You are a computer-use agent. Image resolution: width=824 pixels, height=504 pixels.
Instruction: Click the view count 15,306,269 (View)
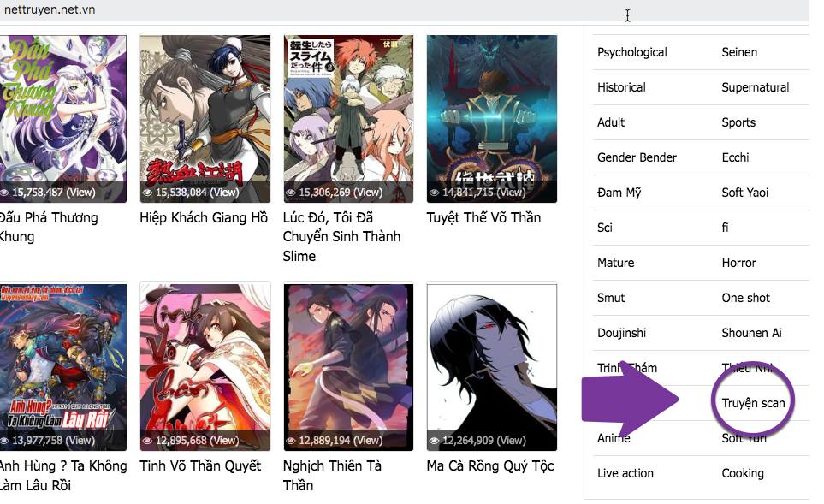click(x=341, y=193)
